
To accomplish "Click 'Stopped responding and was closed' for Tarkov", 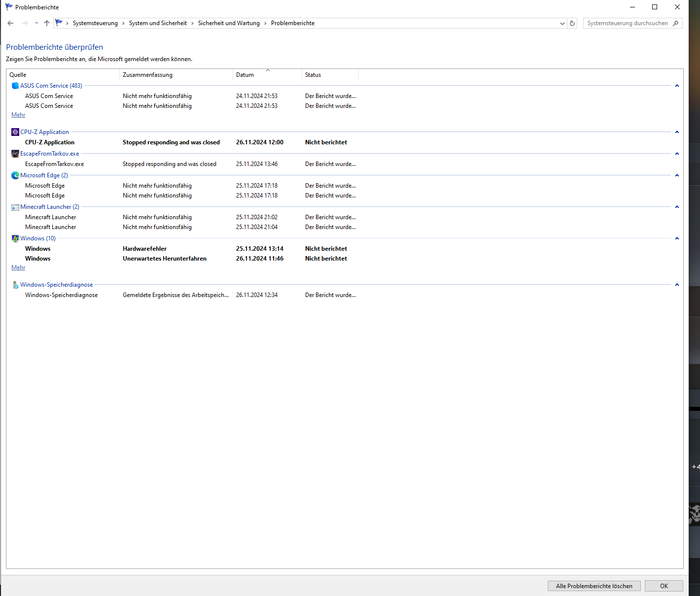I will click(170, 164).
